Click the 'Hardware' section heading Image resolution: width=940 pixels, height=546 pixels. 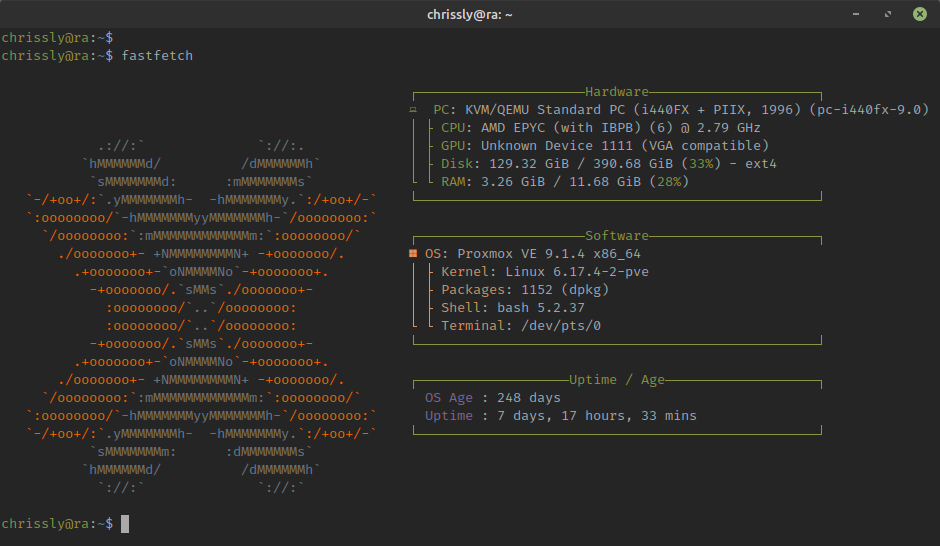617,92
